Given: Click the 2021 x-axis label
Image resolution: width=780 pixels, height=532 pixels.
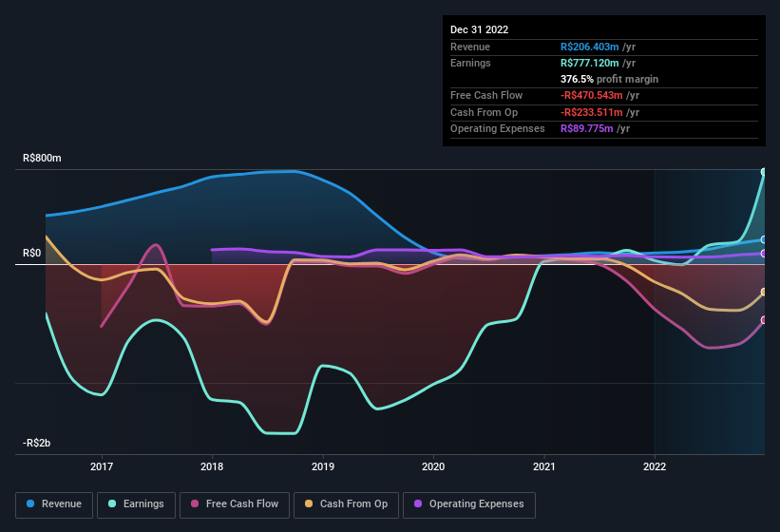Looking at the screenshot, I should [544, 466].
